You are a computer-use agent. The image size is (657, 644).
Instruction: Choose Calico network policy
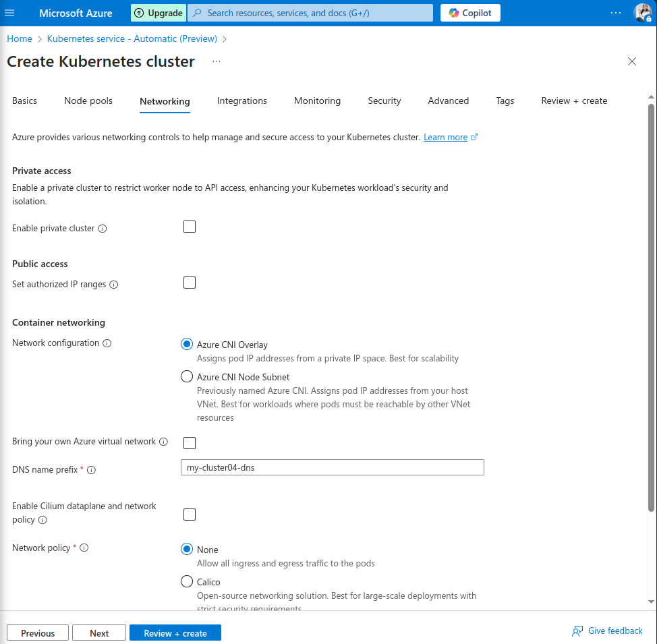[187, 581]
